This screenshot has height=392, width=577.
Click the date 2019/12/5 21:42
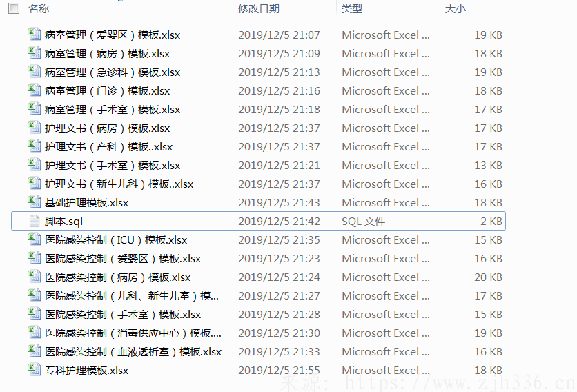[x=279, y=222]
